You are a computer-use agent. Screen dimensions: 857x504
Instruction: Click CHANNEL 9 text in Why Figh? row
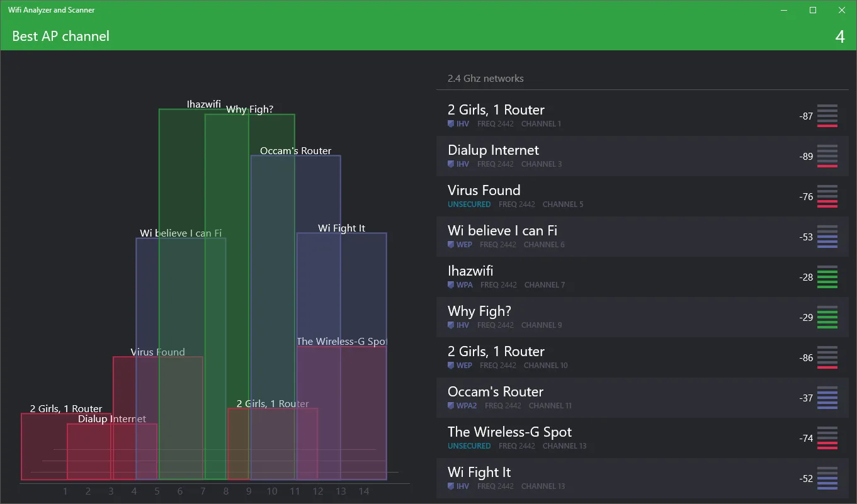coord(542,325)
